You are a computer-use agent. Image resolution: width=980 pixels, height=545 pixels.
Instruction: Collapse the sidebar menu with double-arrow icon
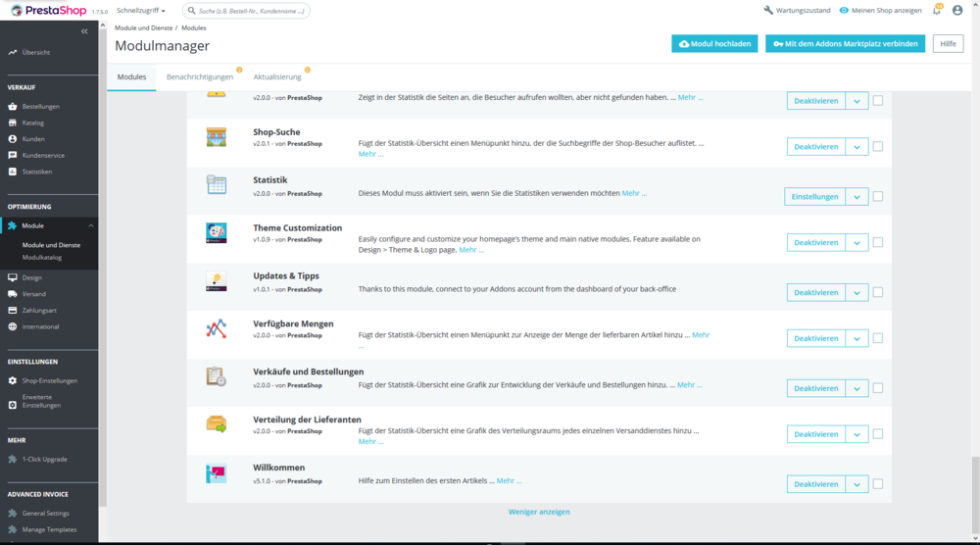[84, 31]
